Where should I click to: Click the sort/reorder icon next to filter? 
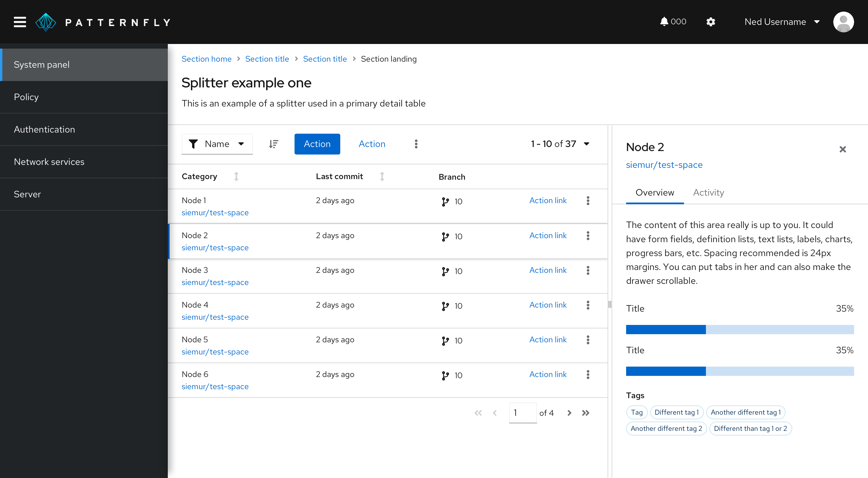pyautogui.click(x=273, y=144)
